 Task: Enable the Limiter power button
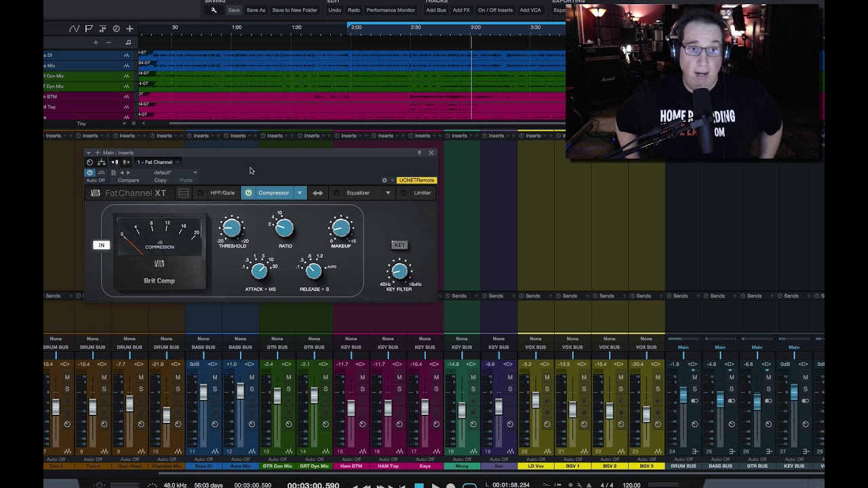(x=403, y=193)
